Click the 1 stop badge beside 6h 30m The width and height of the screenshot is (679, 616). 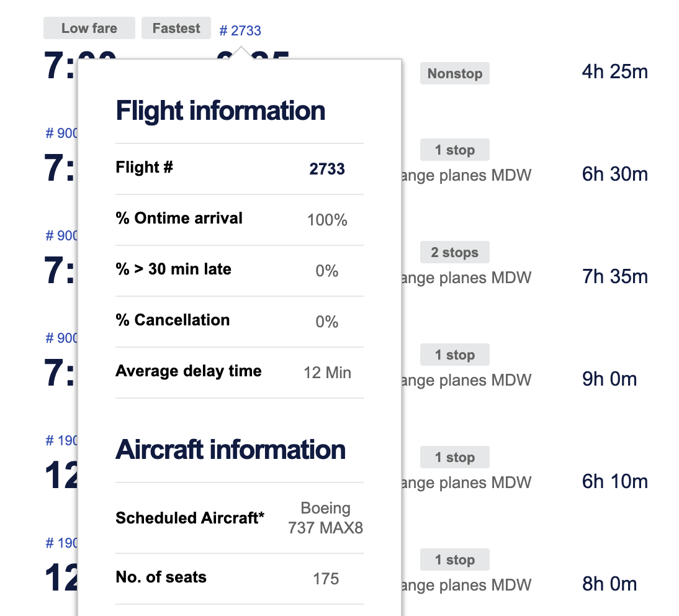[x=455, y=150]
